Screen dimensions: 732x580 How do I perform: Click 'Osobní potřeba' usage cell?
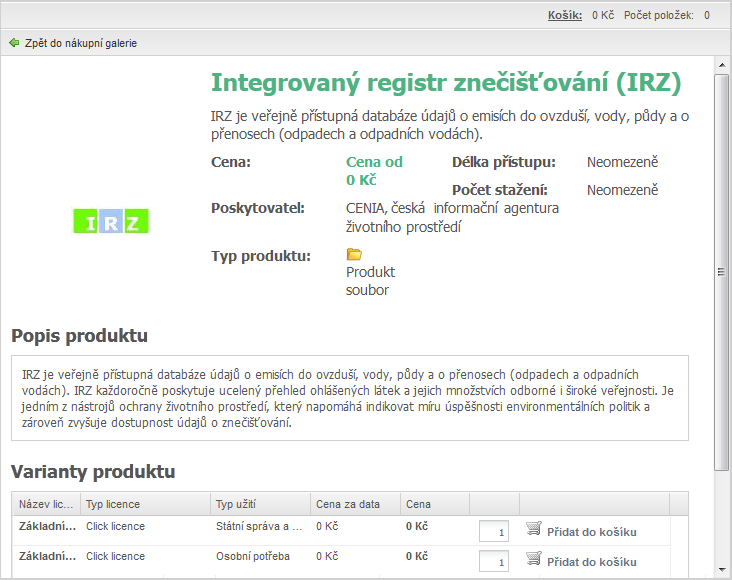tap(253, 556)
